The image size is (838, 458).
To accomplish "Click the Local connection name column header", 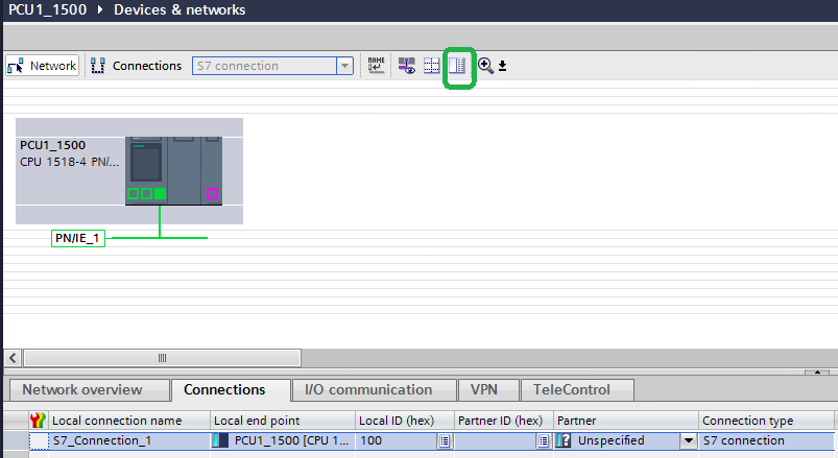I will tap(129, 421).
